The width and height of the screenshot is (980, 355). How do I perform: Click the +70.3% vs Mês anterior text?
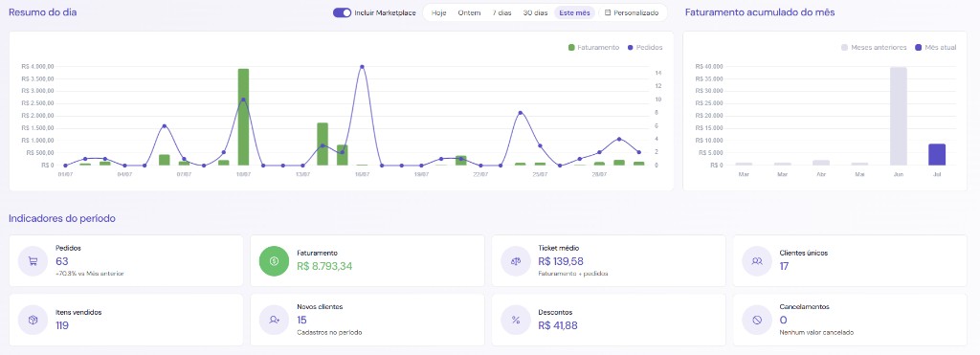coord(89,274)
